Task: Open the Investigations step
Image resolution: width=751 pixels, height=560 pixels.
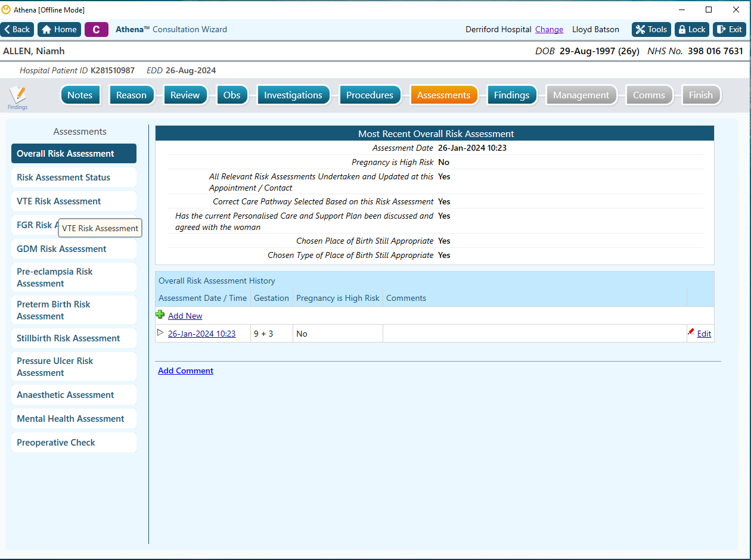Action: (x=293, y=95)
